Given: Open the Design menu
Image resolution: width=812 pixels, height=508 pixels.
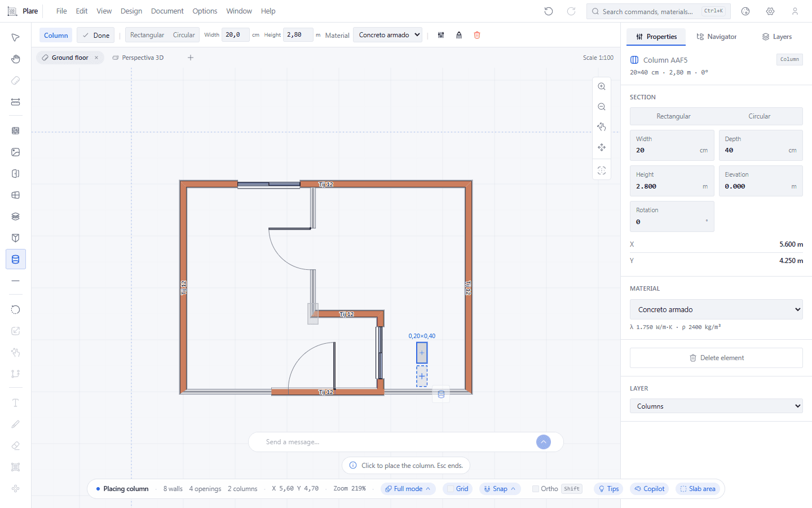Looking at the screenshot, I should [131, 11].
